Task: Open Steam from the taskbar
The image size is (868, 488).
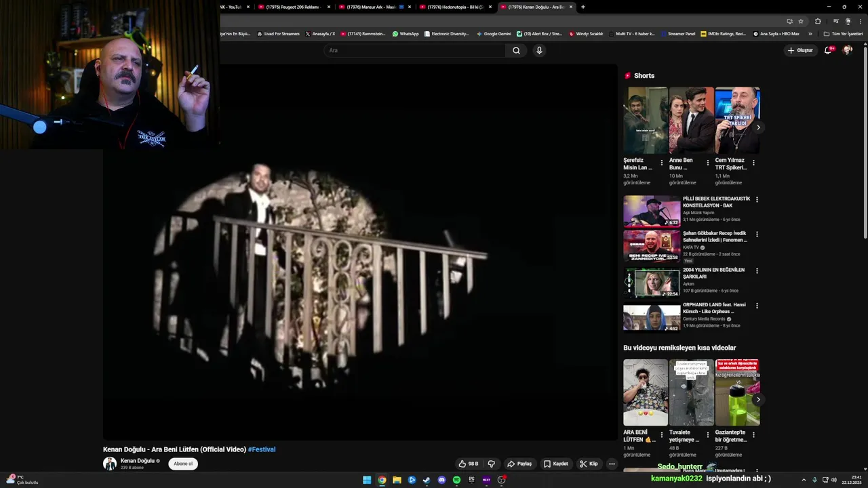Action: point(427,480)
